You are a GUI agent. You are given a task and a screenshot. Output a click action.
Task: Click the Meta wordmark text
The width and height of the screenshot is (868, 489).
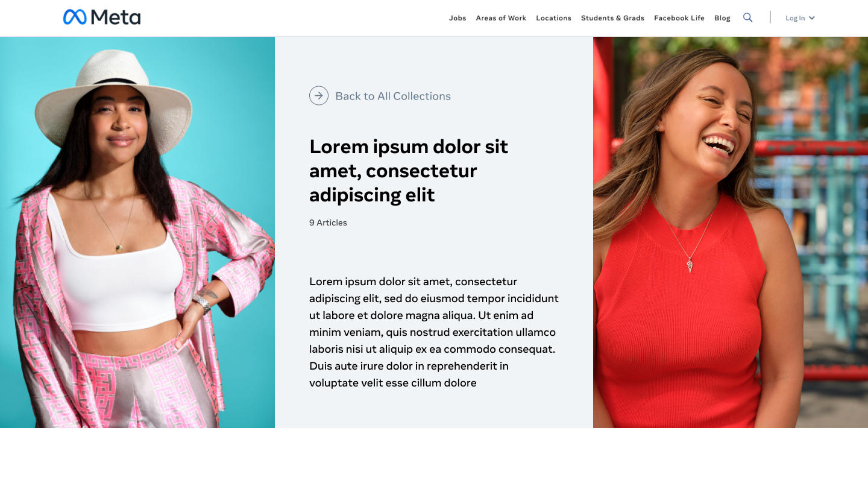tap(116, 17)
